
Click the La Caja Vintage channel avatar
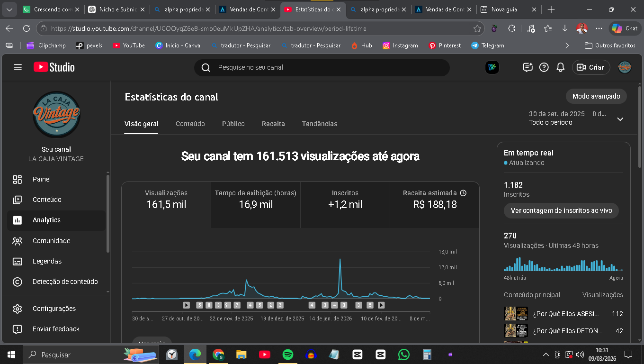[x=56, y=114]
